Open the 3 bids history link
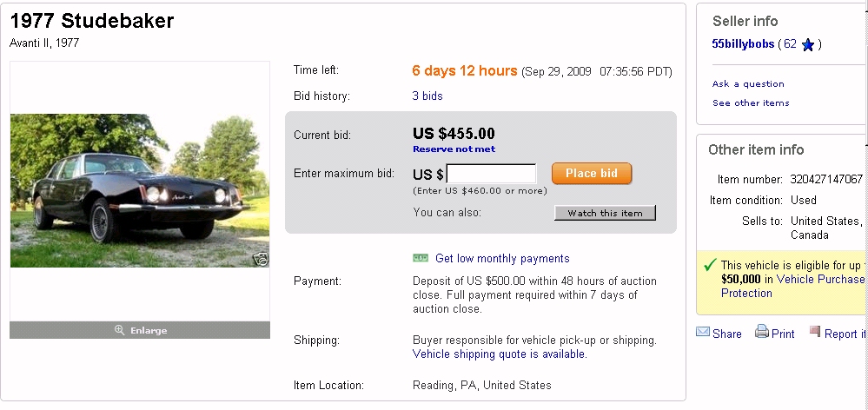The height and width of the screenshot is (410, 868). click(427, 96)
